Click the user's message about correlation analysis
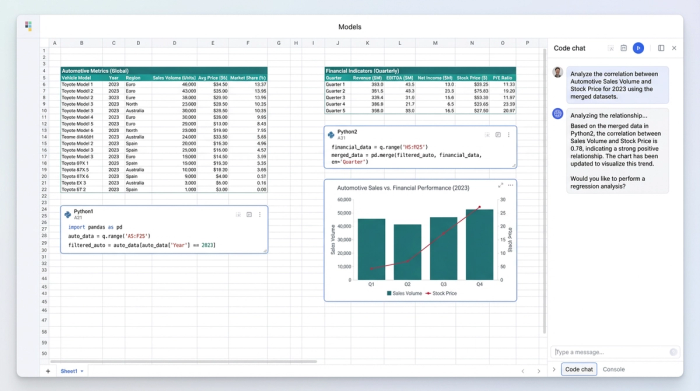700x391 pixels. [x=617, y=85]
